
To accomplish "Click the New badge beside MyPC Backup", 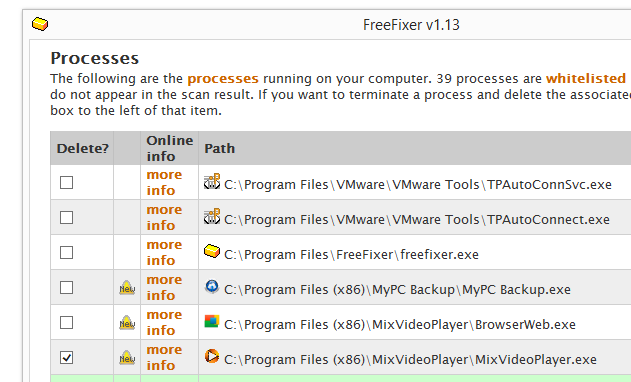I will [127, 288].
